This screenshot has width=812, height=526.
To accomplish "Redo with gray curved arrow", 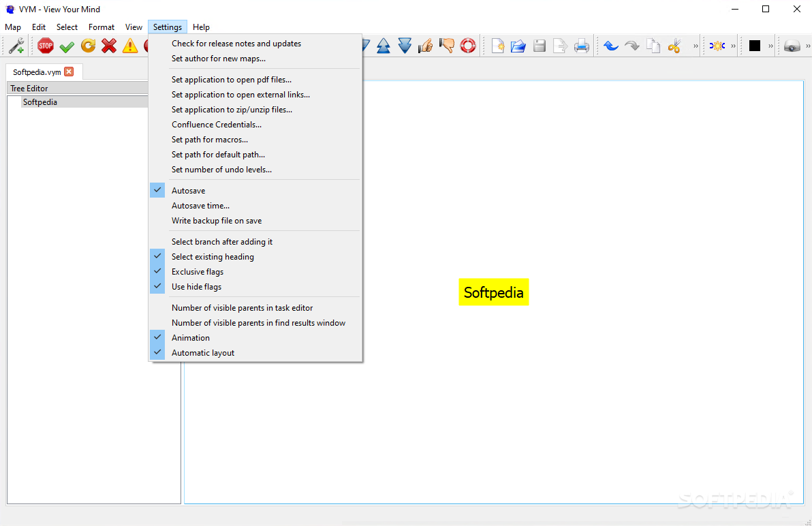I will pos(631,46).
